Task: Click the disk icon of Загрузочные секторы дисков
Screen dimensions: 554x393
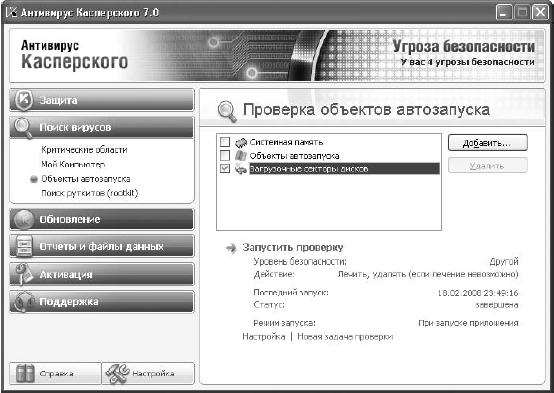Action: coord(241,169)
